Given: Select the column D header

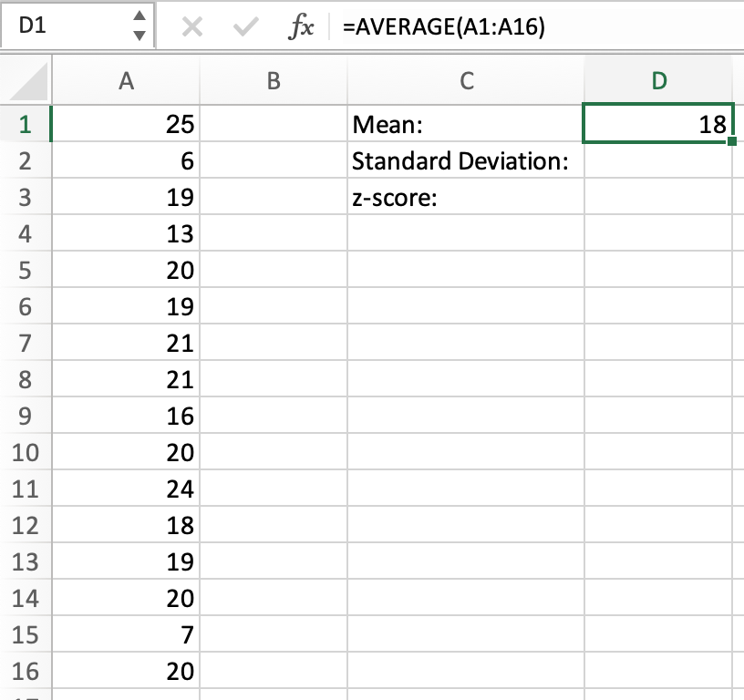Looking at the screenshot, I should (x=657, y=81).
